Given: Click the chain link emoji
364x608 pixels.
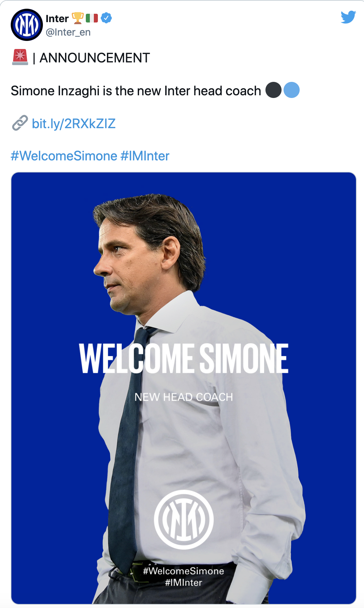Looking at the screenshot, I should [x=20, y=123].
